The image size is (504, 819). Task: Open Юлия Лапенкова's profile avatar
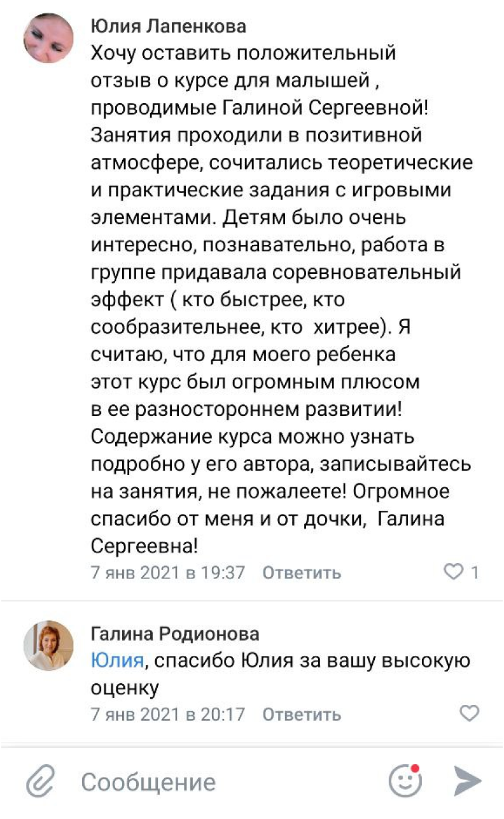click(48, 38)
